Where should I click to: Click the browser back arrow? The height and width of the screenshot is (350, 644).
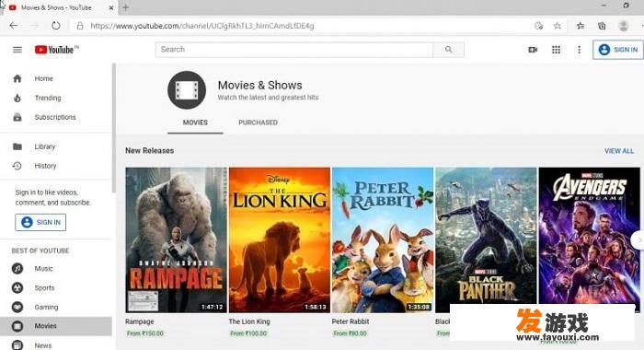pos(14,26)
